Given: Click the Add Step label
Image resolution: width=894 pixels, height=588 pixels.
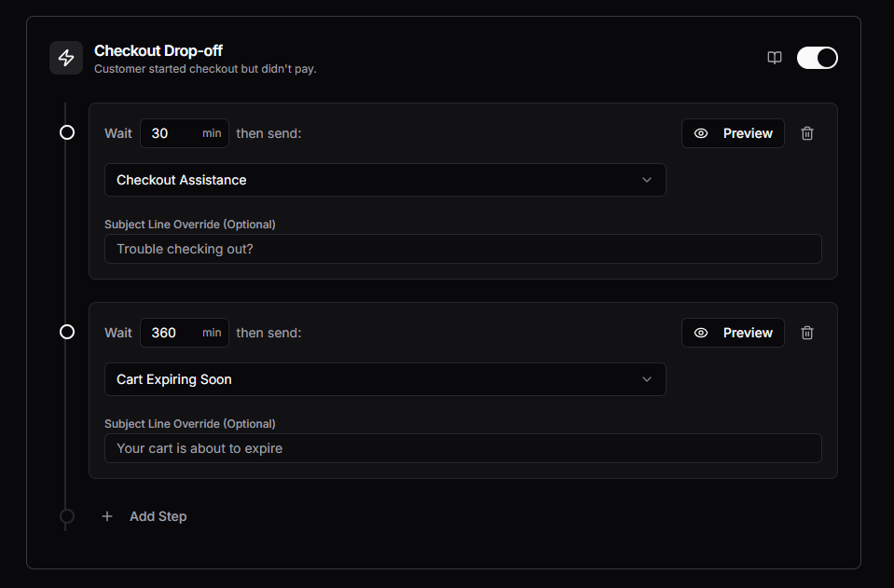Looking at the screenshot, I should (158, 515).
